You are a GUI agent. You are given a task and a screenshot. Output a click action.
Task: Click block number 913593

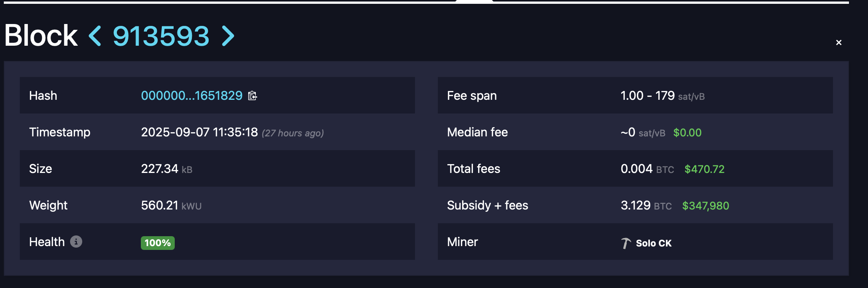(161, 36)
